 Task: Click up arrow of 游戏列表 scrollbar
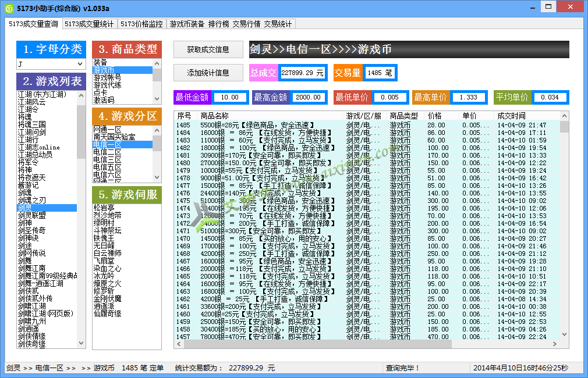(81, 95)
